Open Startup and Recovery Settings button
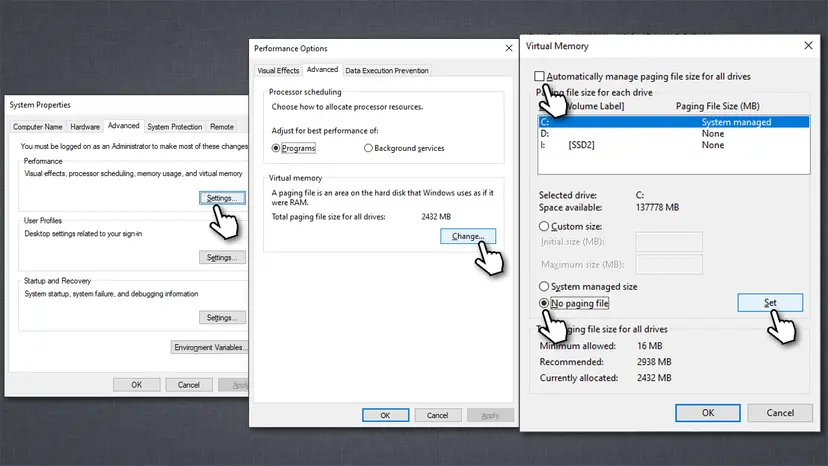This screenshot has width=828, height=466. 222,318
